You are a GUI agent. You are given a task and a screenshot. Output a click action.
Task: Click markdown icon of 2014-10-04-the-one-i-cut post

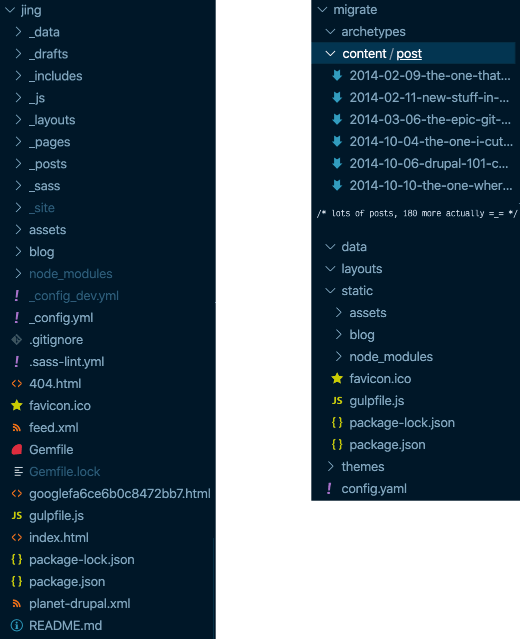pos(337,141)
